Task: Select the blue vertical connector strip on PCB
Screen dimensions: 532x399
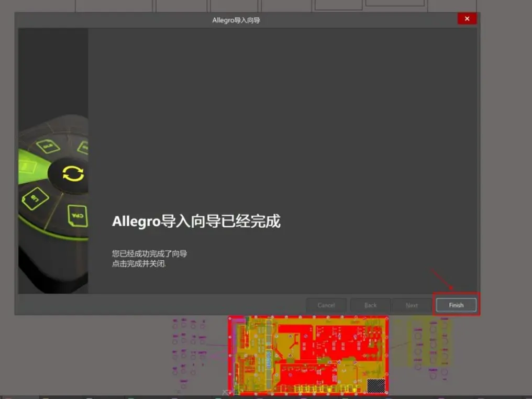Action: pyautogui.click(x=269, y=360)
